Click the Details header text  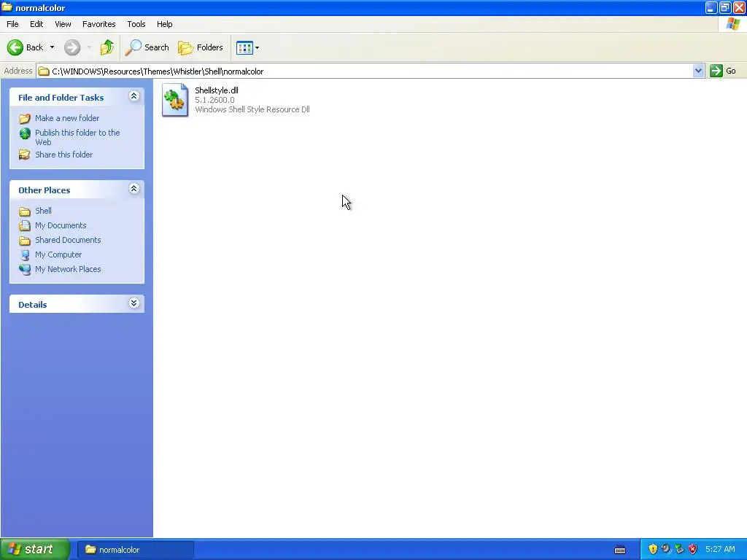[x=32, y=305]
